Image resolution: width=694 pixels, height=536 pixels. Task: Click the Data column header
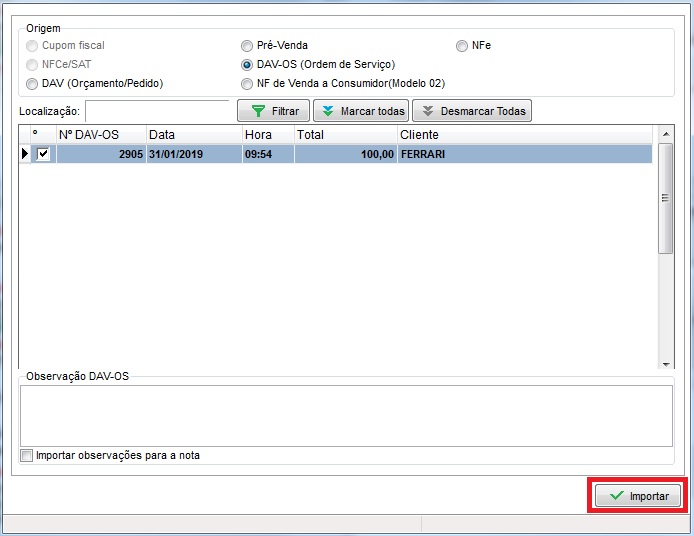193,135
